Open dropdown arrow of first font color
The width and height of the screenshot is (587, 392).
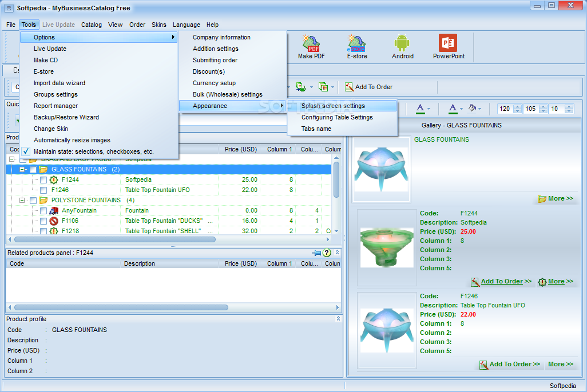pyautogui.click(x=429, y=109)
